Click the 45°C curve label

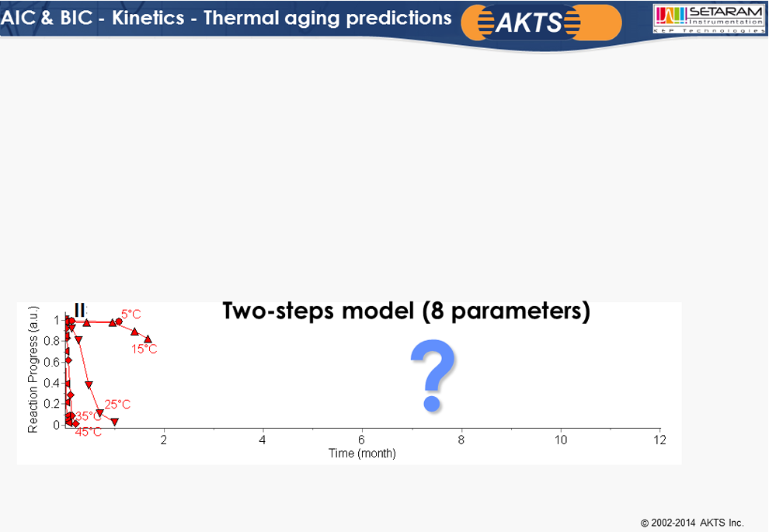click(89, 432)
